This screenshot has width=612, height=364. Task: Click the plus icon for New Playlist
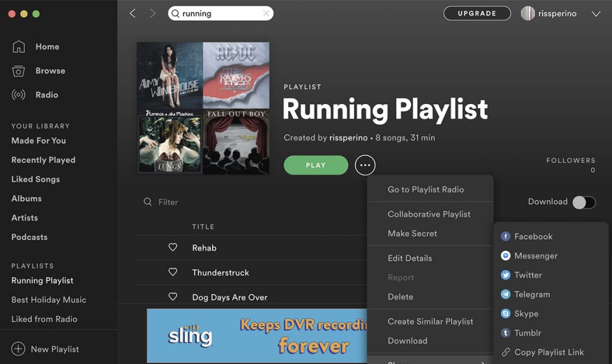click(x=19, y=349)
